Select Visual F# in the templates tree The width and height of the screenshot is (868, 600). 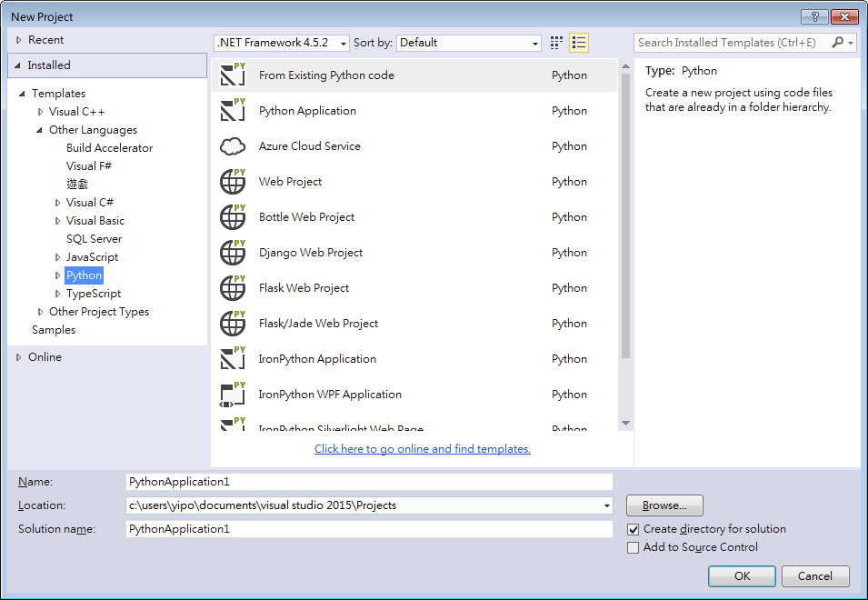[x=89, y=166]
